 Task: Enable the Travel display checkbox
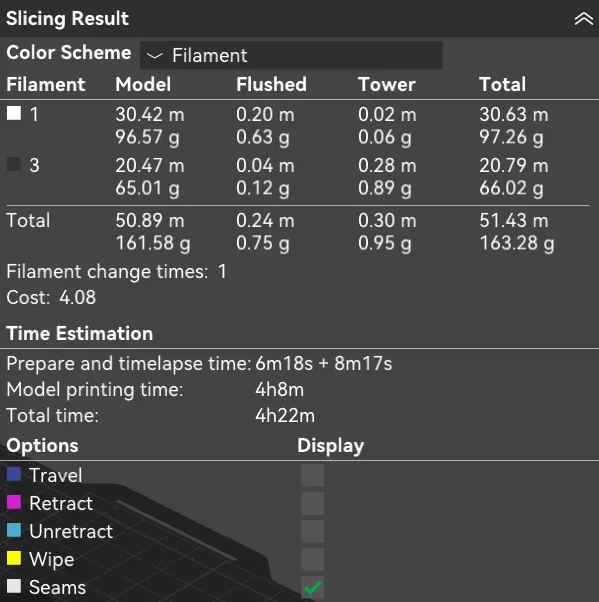(x=312, y=475)
